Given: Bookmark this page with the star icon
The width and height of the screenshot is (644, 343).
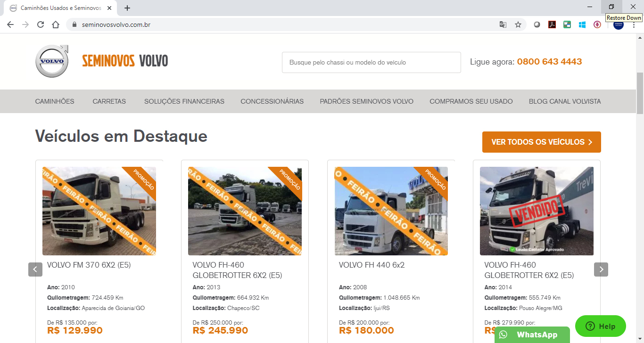Looking at the screenshot, I should [518, 24].
